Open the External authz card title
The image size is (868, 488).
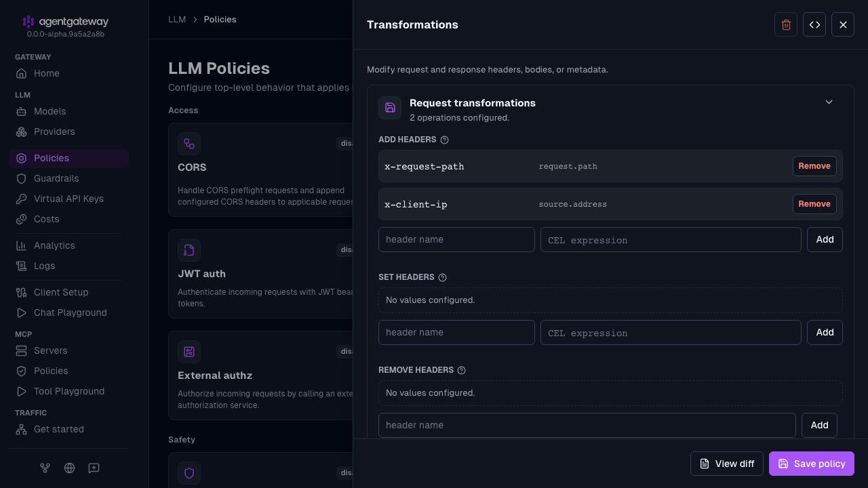point(215,375)
